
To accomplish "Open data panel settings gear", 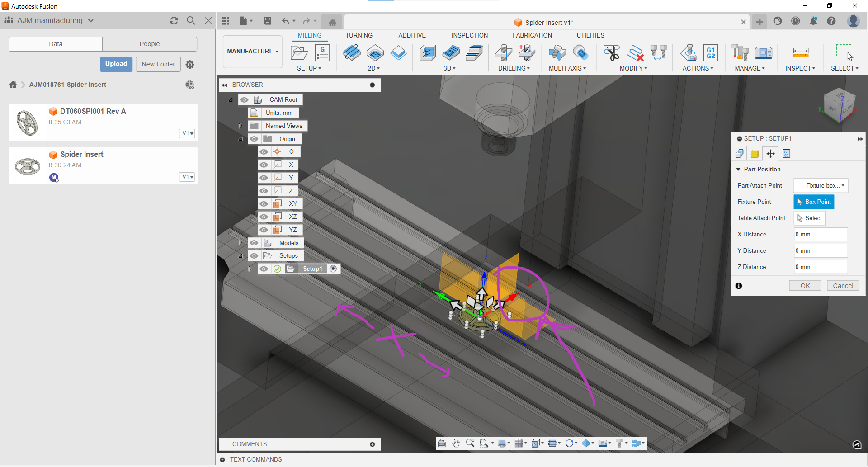I will click(x=190, y=64).
